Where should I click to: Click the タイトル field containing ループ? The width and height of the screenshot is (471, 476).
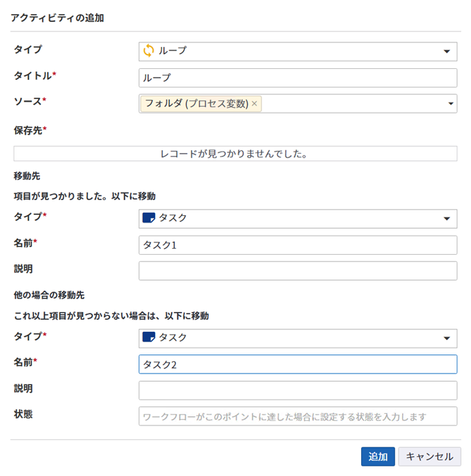coord(298,78)
